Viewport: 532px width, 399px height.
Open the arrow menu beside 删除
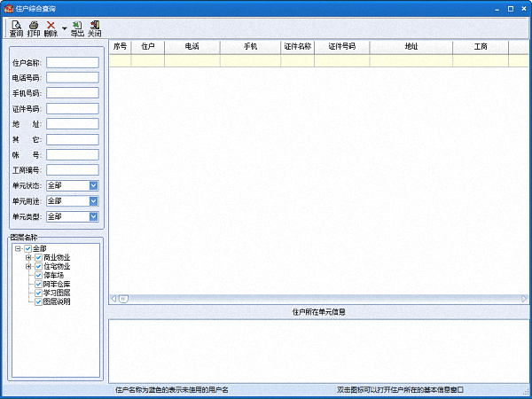(64, 29)
